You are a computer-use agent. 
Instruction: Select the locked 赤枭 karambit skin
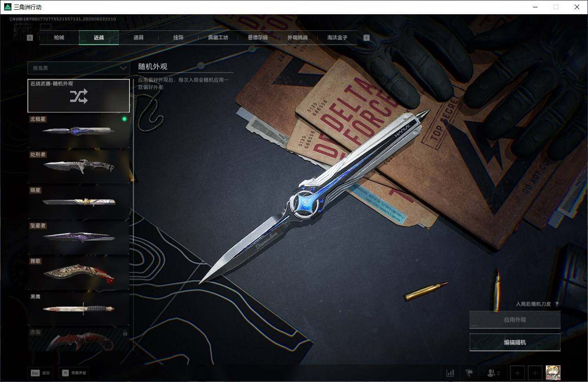click(78, 339)
